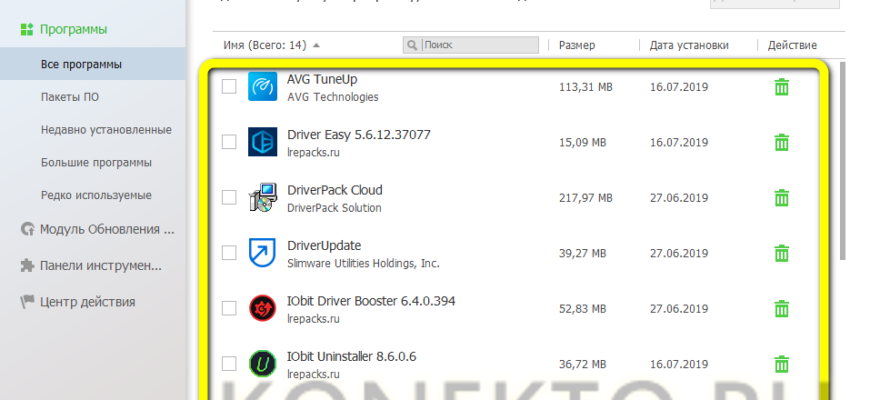Open Центр действия section
The width and height of the screenshot is (870, 400).
pyautogui.click(x=78, y=302)
